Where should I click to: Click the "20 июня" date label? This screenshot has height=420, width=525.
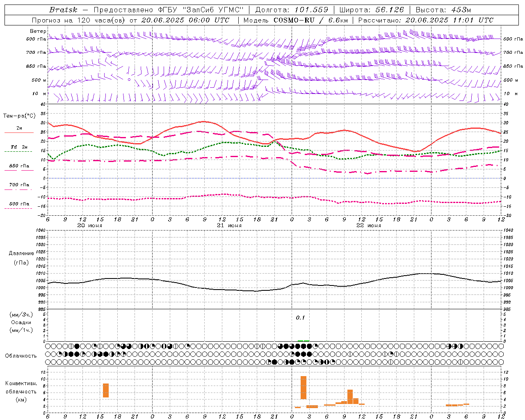click(x=90, y=226)
